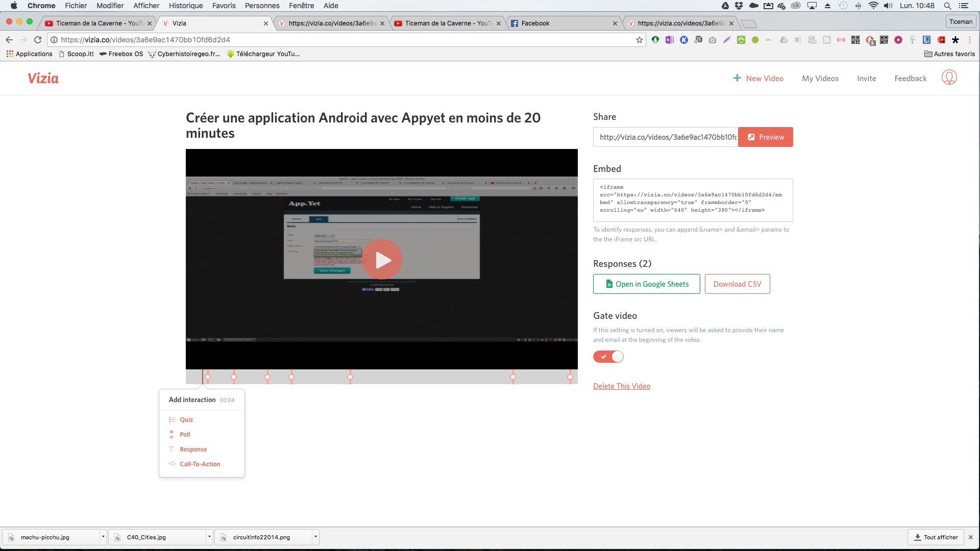The width and height of the screenshot is (980, 551).
Task: Click the Vizia logo
Action: (x=43, y=78)
